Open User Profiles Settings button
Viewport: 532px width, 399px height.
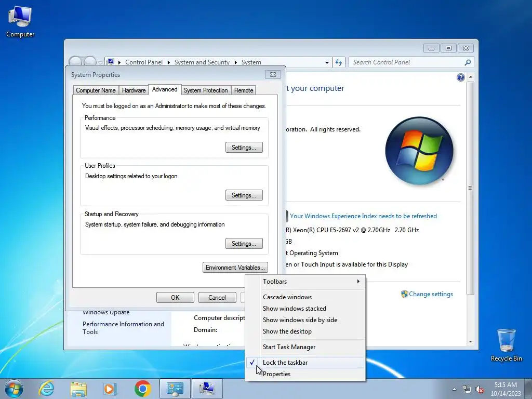244,195
